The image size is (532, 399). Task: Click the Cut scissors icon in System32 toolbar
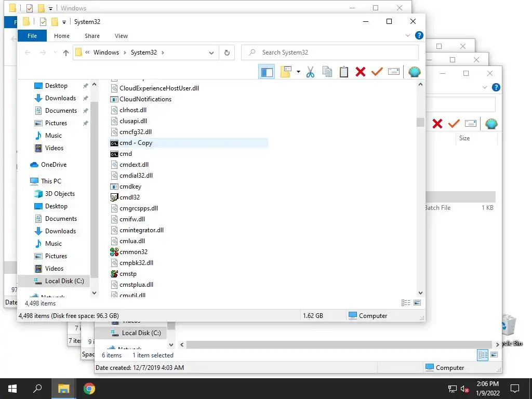click(310, 72)
